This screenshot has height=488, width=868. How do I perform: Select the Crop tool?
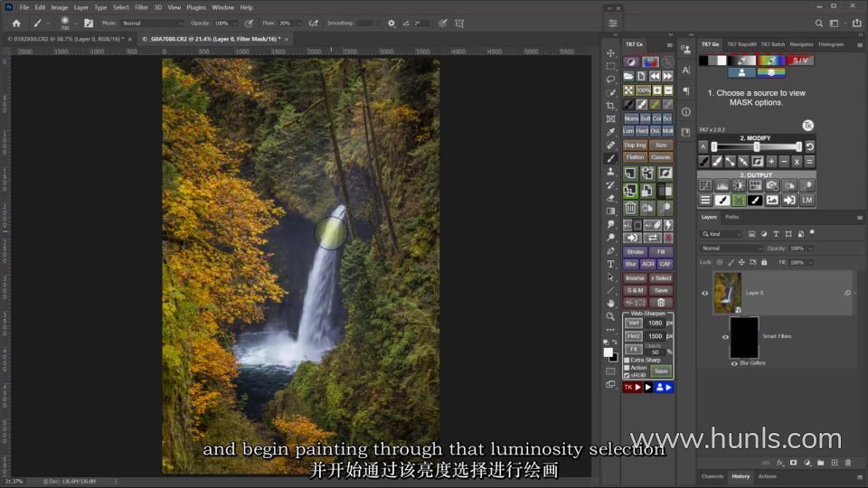click(x=610, y=106)
